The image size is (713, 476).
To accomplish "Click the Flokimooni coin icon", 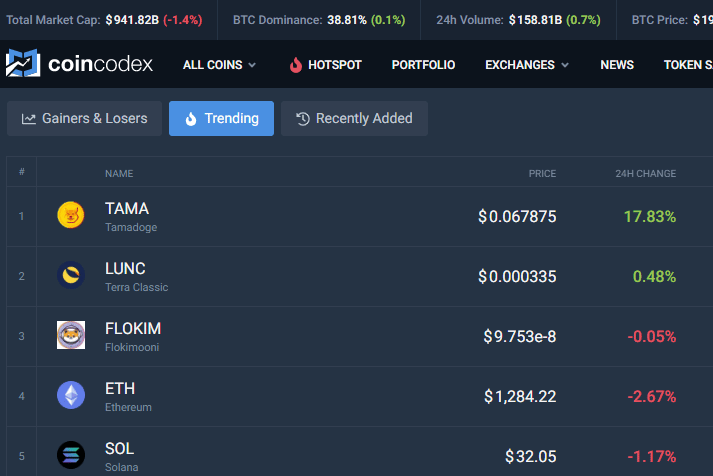I will point(71,335).
